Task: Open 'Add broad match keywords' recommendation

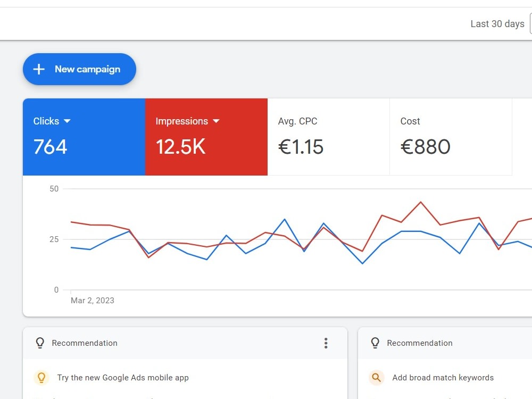Action: pyautogui.click(x=443, y=378)
